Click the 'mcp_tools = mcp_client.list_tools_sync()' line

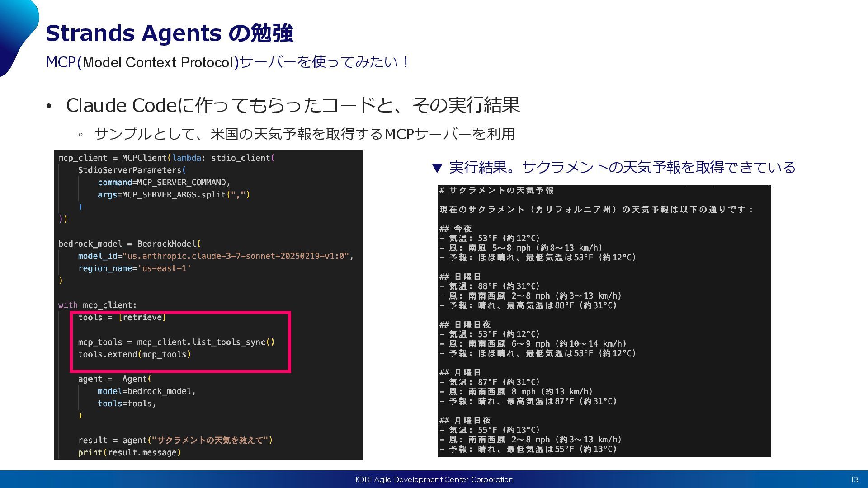click(176, 342)
